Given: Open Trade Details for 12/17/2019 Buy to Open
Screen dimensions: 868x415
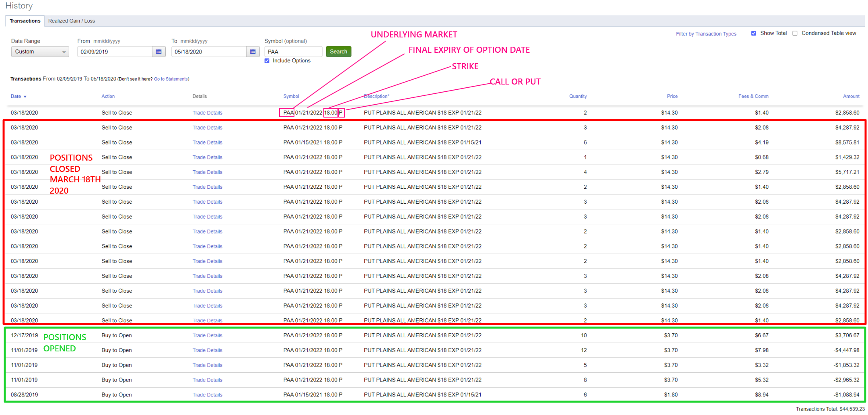Looking at the screenshot, I should 207,336.
